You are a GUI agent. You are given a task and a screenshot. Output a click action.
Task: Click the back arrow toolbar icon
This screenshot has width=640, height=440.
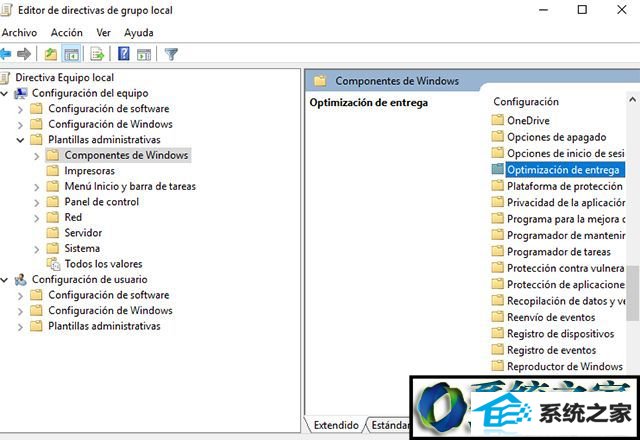(x=6, y=53)
